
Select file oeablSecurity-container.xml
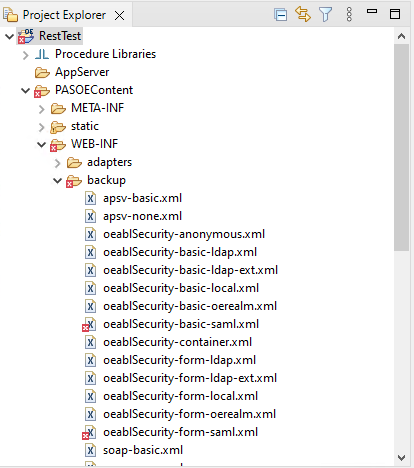pyautogui.click(x=177, y=342)
